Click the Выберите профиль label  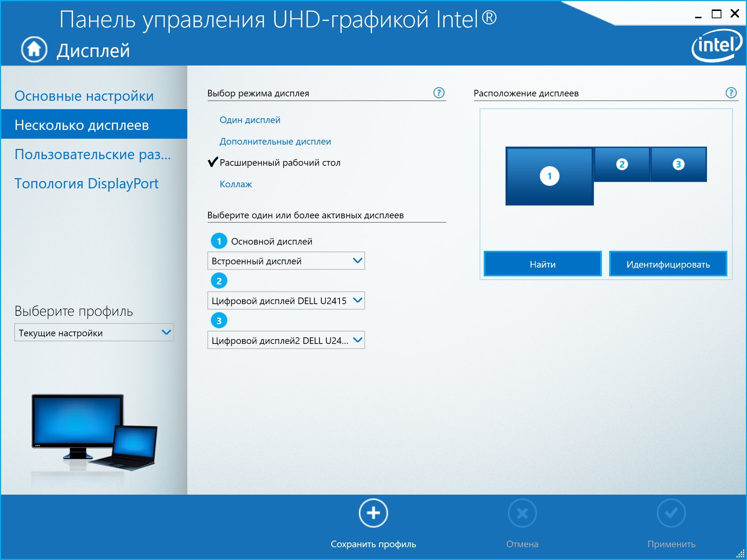click(x=74, y=311)
